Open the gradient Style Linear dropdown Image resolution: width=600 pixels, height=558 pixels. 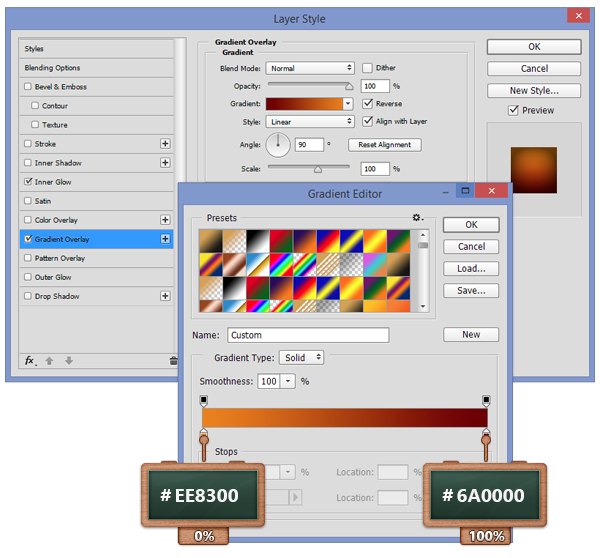tap(310, 121)
